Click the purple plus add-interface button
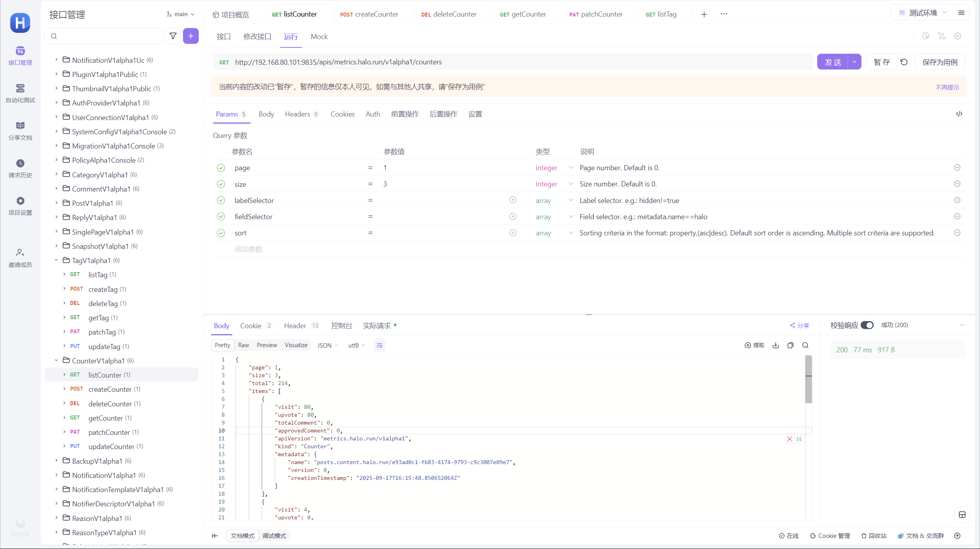The height and width of the screenshot is (549, 980). (191, 36)
